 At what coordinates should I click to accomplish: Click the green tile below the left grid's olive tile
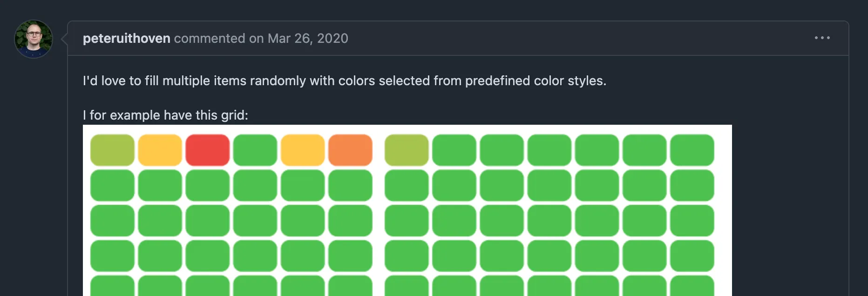pos(112,185)
